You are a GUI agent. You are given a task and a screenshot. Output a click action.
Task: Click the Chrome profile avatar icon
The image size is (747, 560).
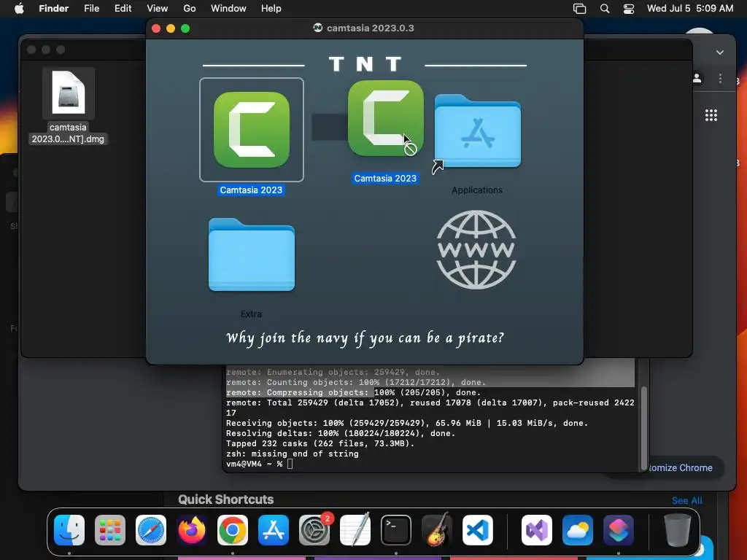[x=697, y=79]
